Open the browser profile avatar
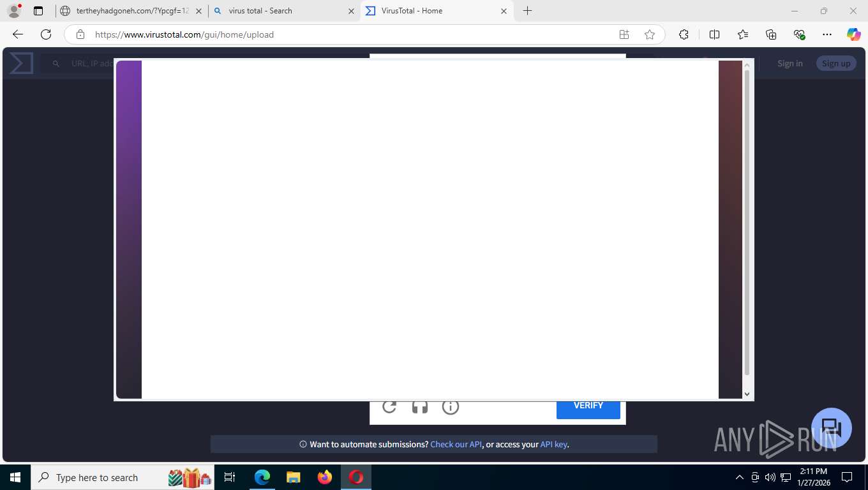This screenshot has width=868, height=490. (x=13, y=11)
